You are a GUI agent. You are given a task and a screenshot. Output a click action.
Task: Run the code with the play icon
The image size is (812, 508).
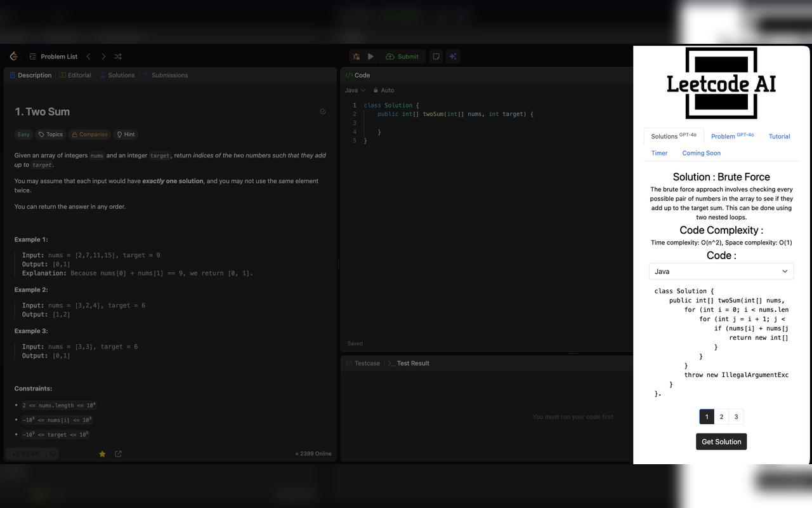371,57
